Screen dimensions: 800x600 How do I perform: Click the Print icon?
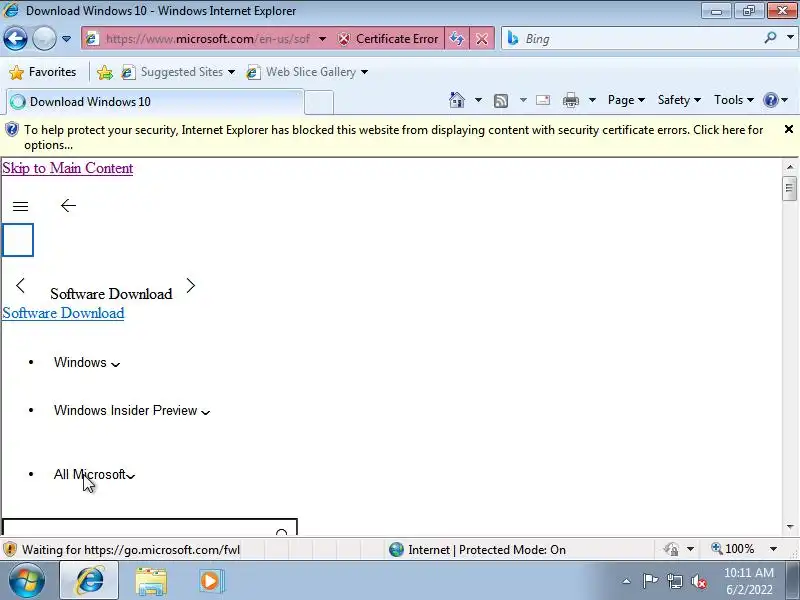(x=570, y=101)
